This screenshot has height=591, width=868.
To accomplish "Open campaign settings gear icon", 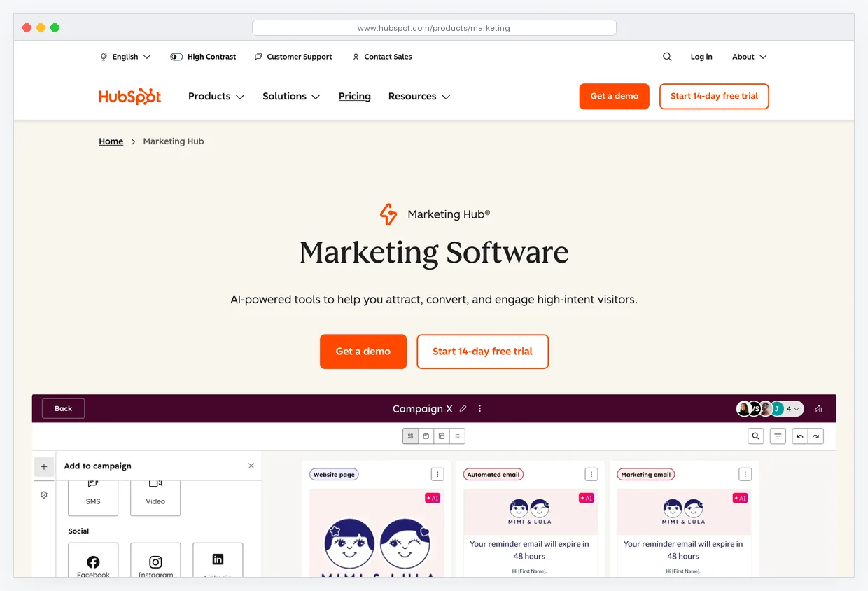I will tap(44, 495).
